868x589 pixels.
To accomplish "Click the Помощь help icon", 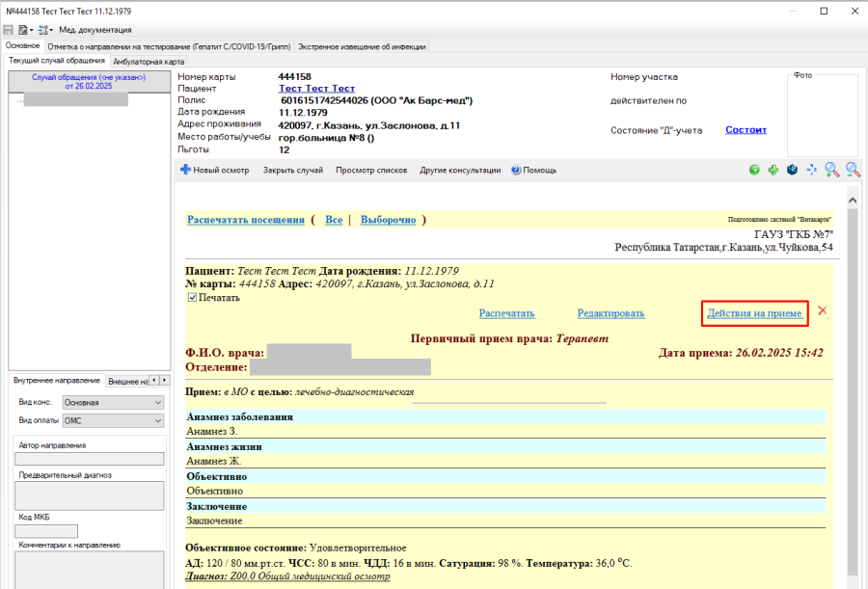I will pos(516,170).
